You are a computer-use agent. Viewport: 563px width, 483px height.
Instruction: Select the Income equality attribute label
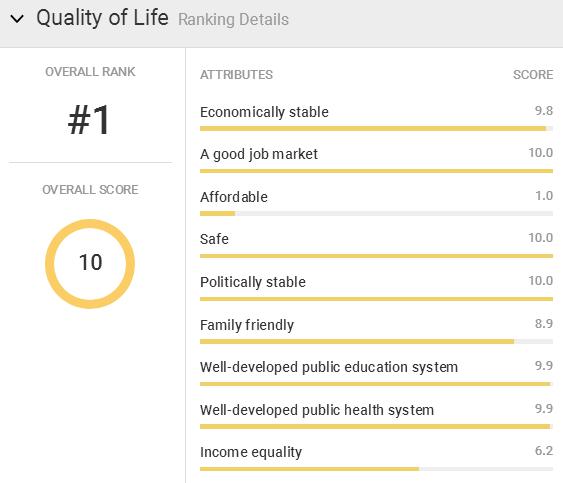pyautogui.click(x=251, y=452)
